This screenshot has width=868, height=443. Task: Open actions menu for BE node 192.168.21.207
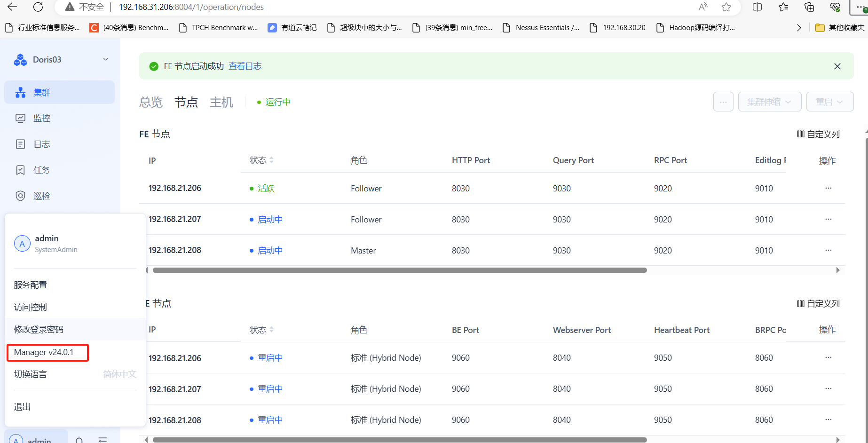coord(829,388)
